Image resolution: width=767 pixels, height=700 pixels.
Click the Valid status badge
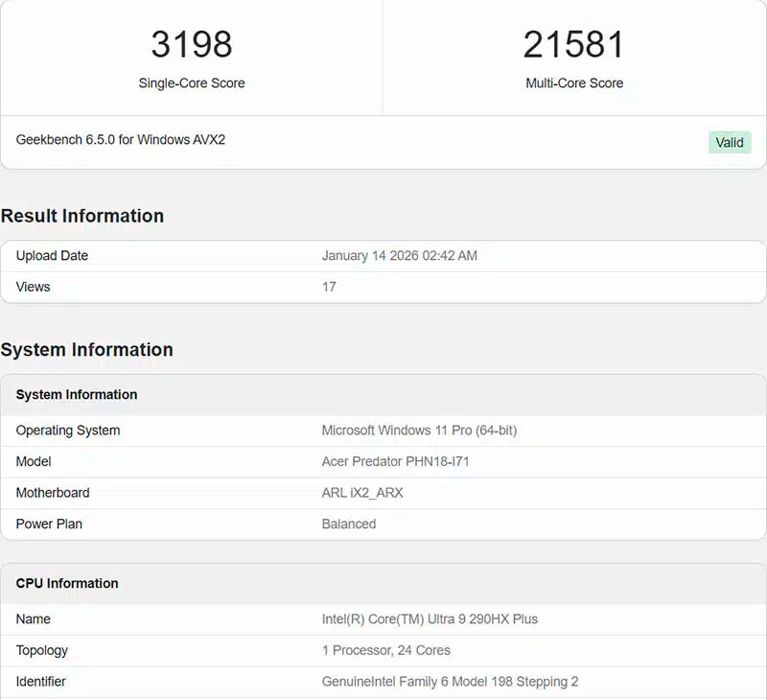729,142
